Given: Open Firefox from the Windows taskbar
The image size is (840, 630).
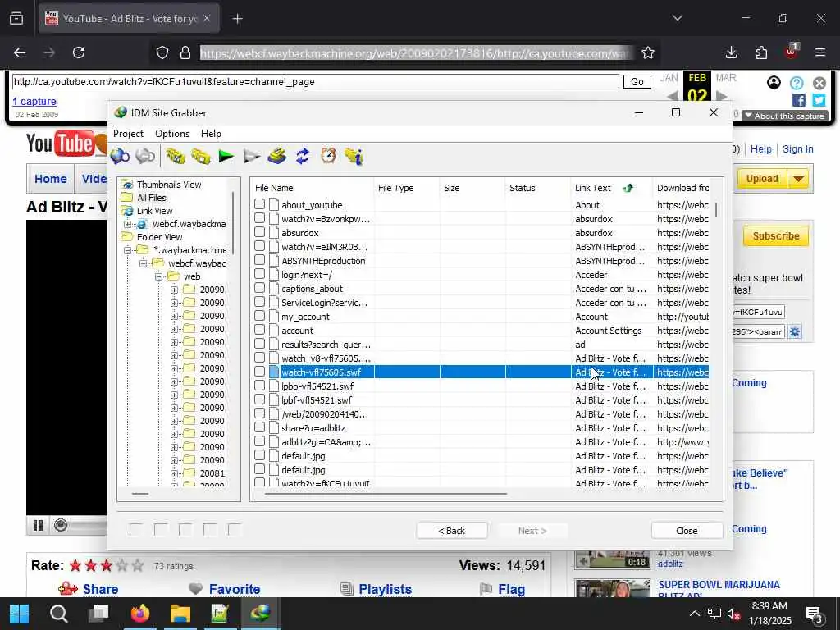Looking at the screenshot, I should 139,614.
